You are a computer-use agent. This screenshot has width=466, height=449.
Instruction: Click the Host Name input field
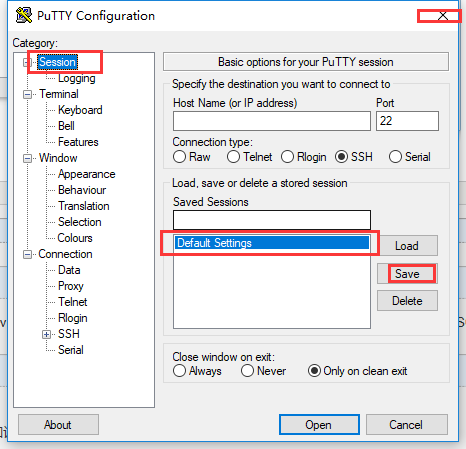(272, 121)
